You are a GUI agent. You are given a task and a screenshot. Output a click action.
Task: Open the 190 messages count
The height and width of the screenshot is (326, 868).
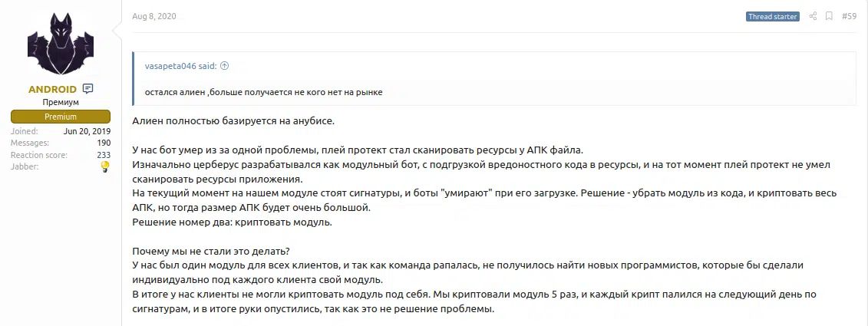pyautogui.click(x=104, y=143)
